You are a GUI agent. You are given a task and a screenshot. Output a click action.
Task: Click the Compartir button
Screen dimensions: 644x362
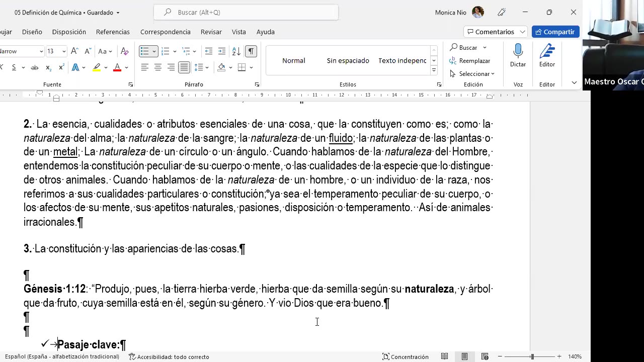click(x=555, y=32)
